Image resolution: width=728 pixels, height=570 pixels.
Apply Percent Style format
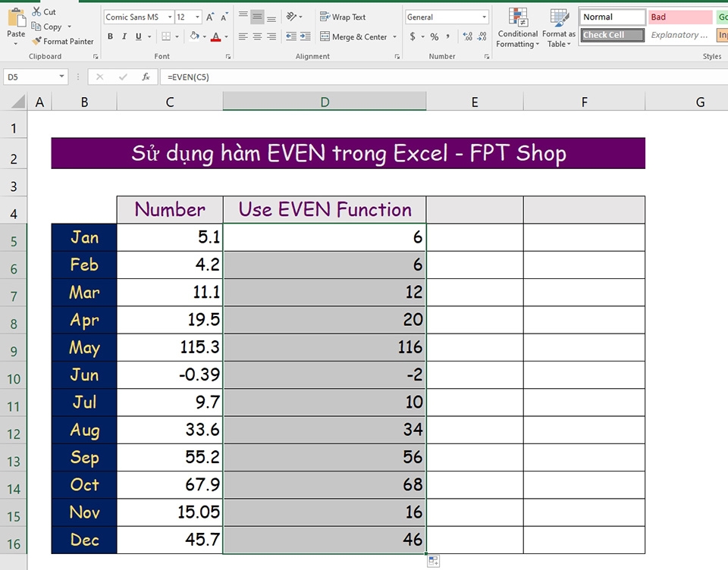coord(434,36)
